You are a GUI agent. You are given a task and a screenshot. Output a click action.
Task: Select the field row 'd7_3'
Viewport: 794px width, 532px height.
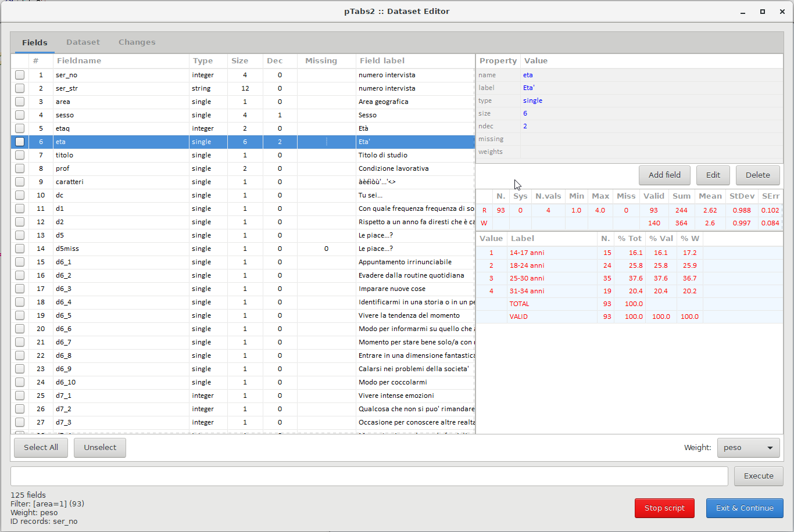(x=243, y=422)
